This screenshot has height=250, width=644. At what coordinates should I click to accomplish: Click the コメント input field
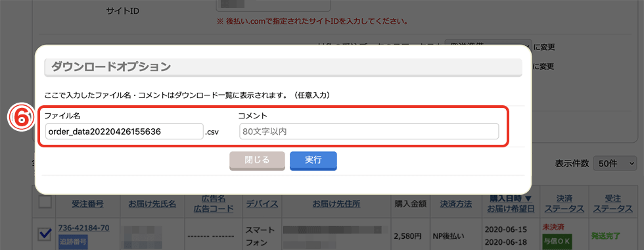click(x=369, y=132)
